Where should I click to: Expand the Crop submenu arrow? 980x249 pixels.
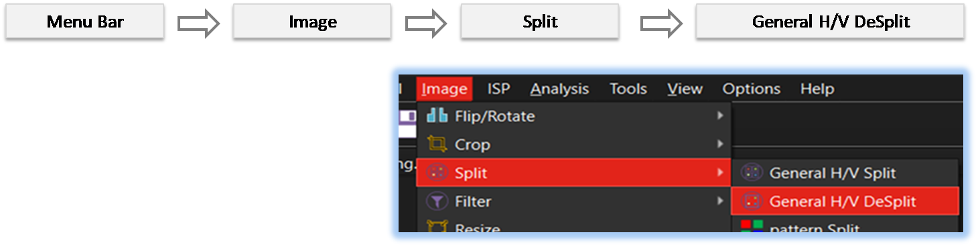coord(720,144)
